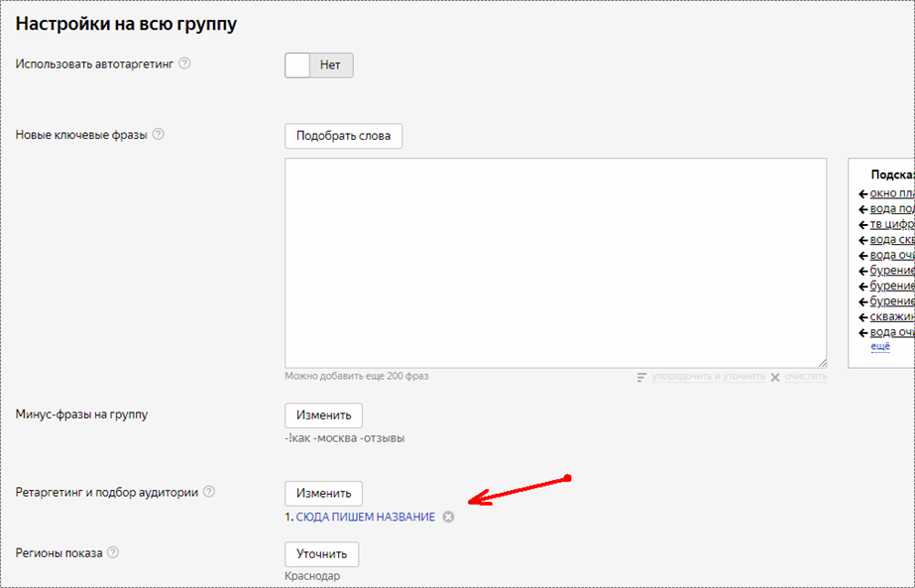The image size is (915, 588).
Task: Click the text area's corner resize grip
Action: pos(822,363)
